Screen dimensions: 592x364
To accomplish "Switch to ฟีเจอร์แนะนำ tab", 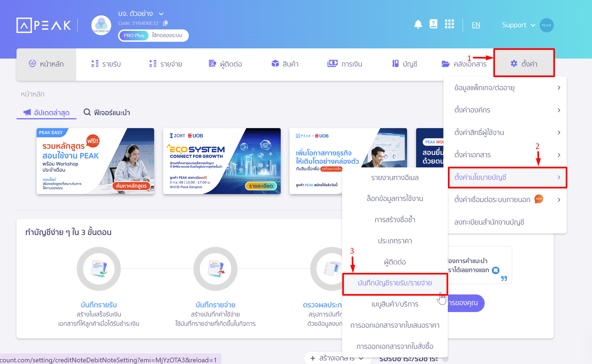I will pos(107,112).
